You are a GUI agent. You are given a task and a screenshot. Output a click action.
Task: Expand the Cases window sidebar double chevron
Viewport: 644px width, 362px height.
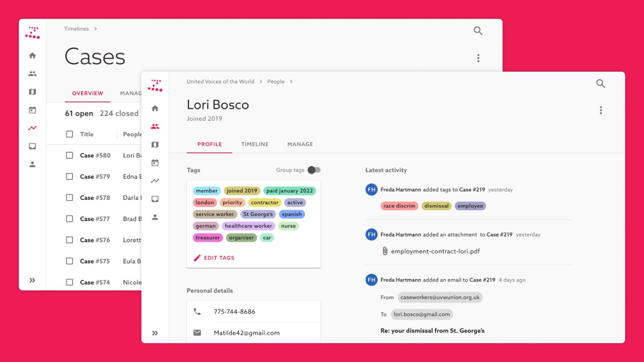[x=32, y=280]
